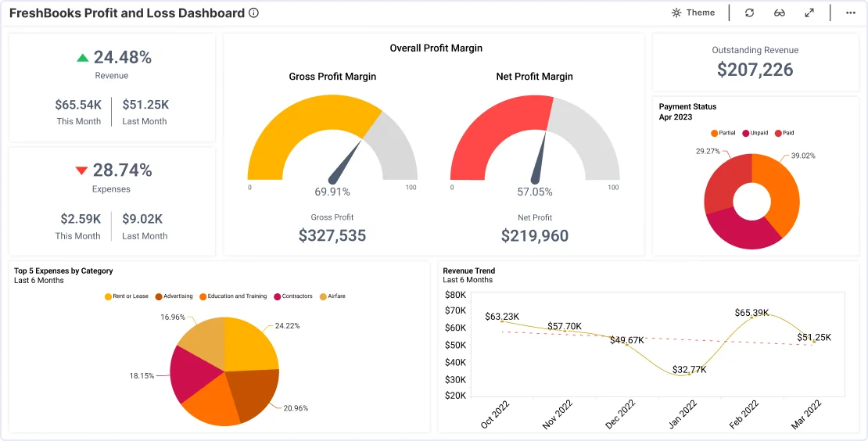Click the glasses view-mode icon
Image resolution: width=868 pixels, height=441 pixels.
coord(780,13)
